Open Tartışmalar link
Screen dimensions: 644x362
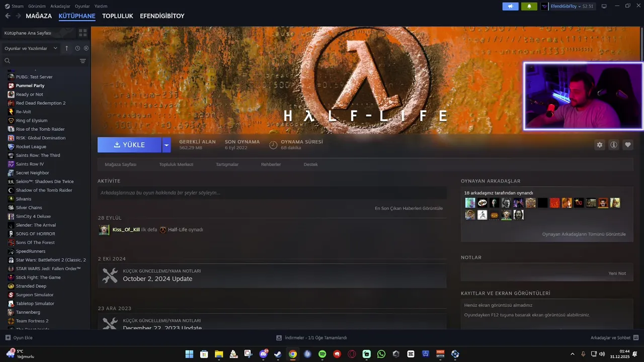227,164
